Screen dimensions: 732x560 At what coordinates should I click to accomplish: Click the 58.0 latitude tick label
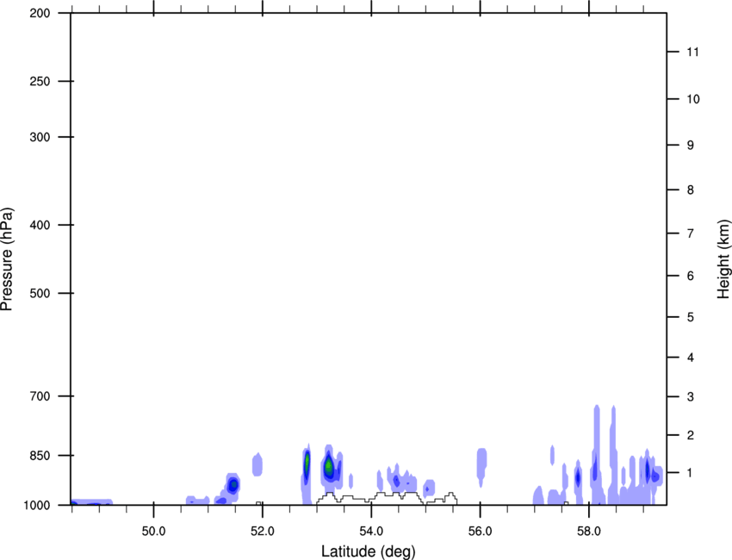589,532
